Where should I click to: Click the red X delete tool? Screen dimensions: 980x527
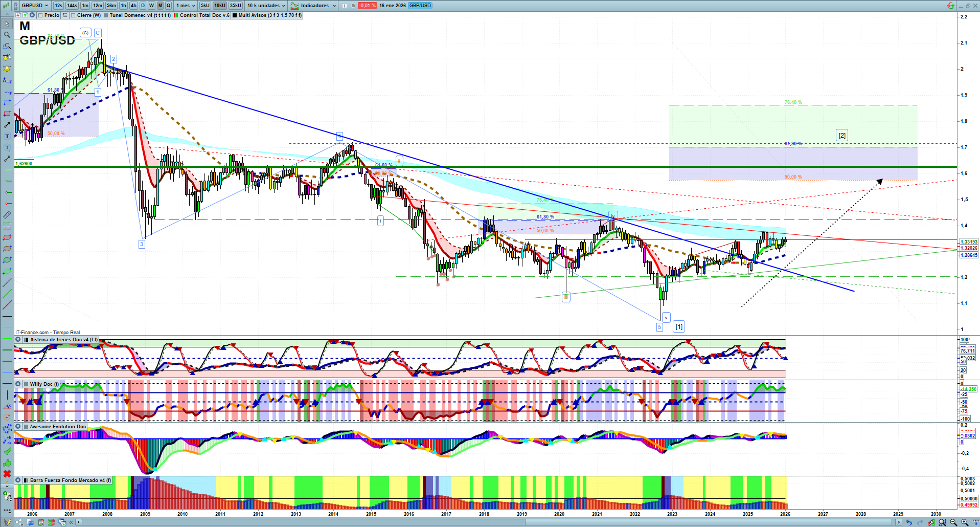click(7, 474)
